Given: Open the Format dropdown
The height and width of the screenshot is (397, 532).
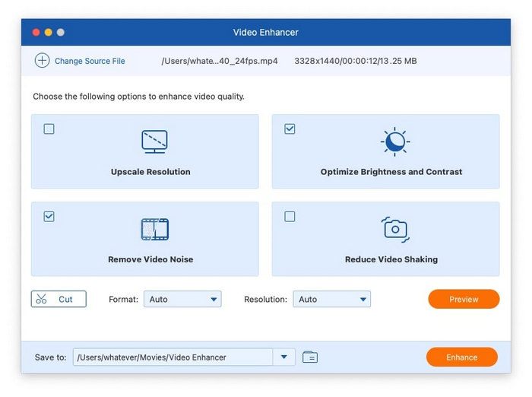Looking at the screenshot, I should tap(182, 300).
